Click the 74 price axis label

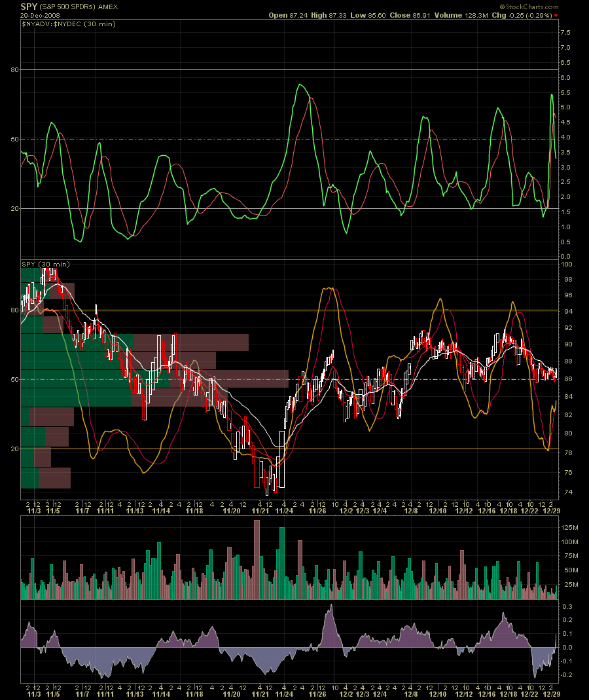tap(568, 492)
